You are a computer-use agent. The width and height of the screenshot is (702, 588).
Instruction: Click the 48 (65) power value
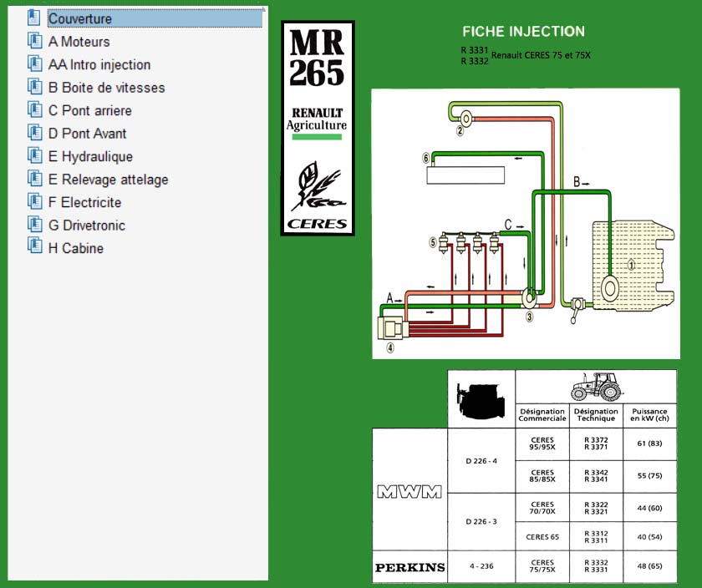(x=649, y=566)
